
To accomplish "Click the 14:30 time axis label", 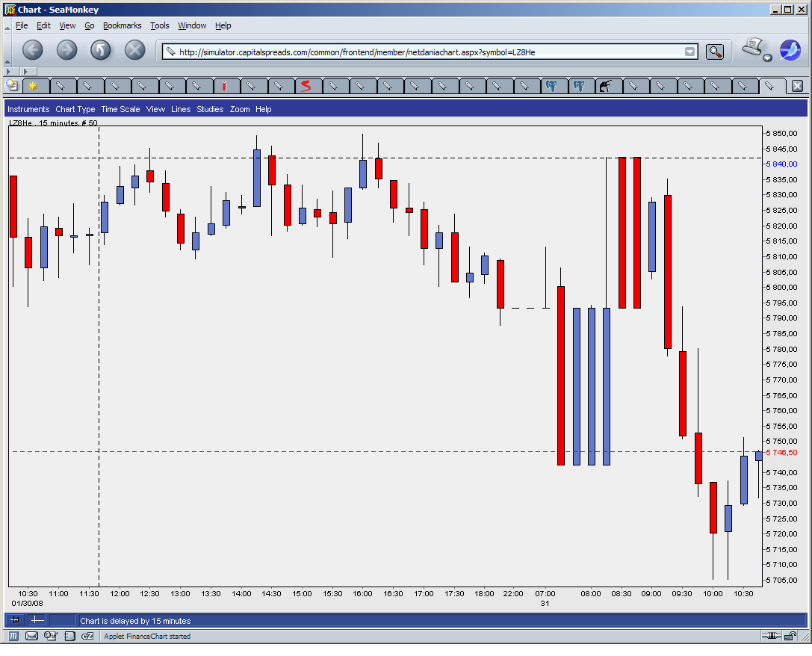I will point(271,593).
